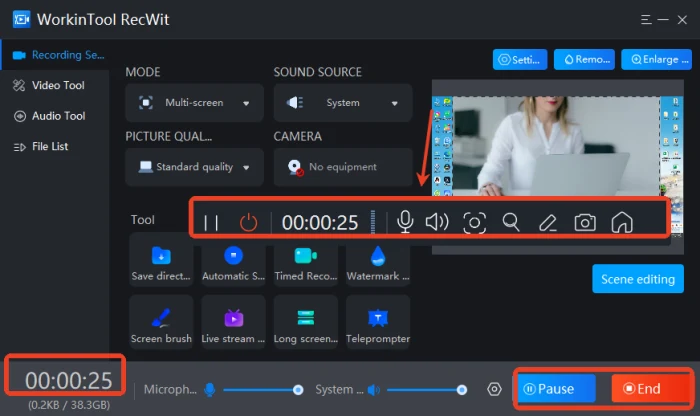Click the Remove button above preview
The image size is (700, 416).
tap(584, 59)
